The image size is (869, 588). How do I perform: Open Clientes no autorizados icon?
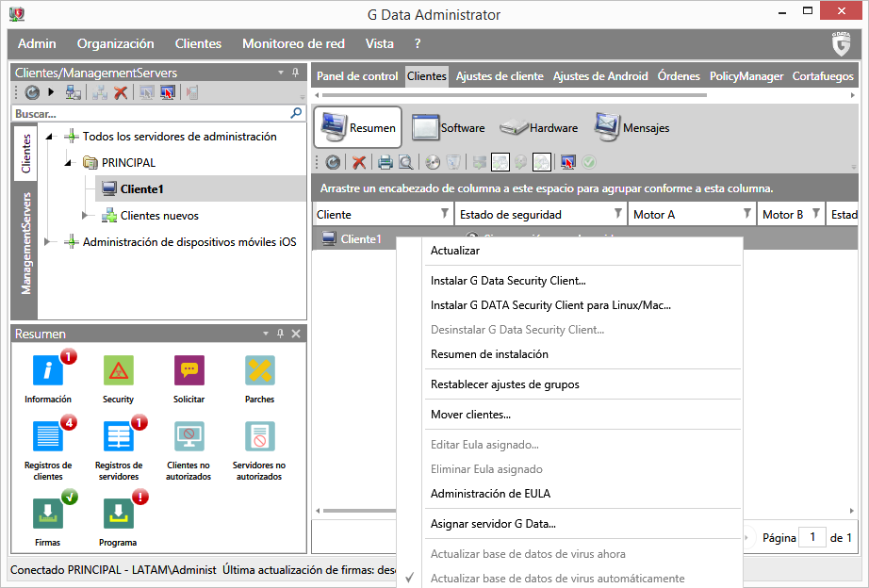tap(189, 437)
